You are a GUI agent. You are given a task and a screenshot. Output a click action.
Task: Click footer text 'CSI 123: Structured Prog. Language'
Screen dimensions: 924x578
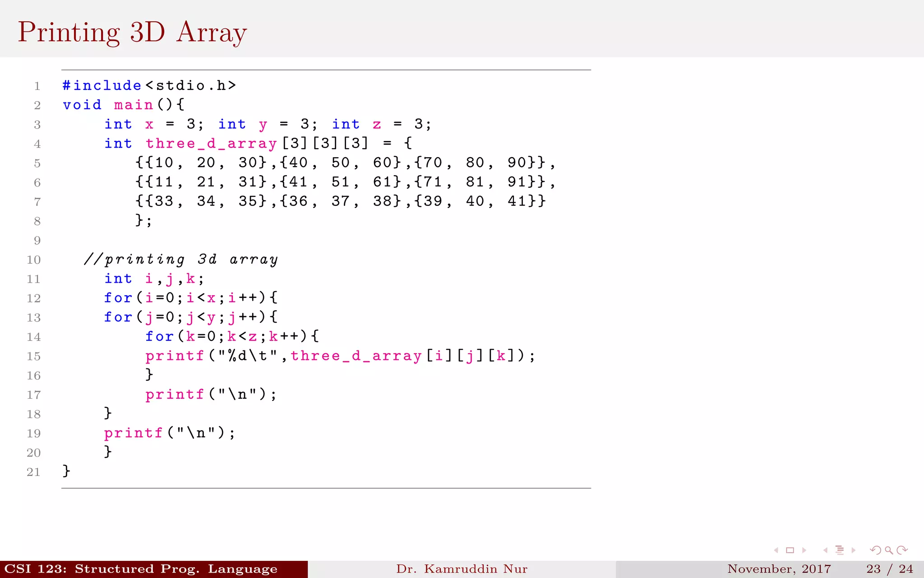(141, 569)
